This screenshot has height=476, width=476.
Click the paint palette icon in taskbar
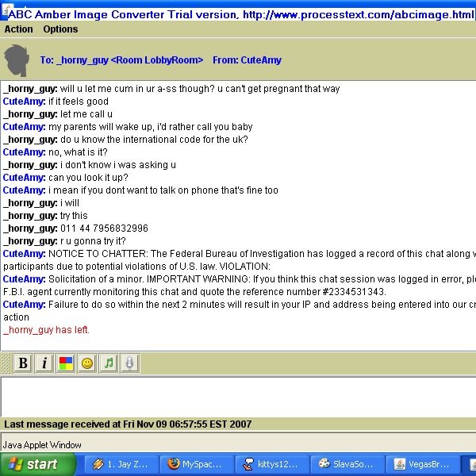point(324,463)
